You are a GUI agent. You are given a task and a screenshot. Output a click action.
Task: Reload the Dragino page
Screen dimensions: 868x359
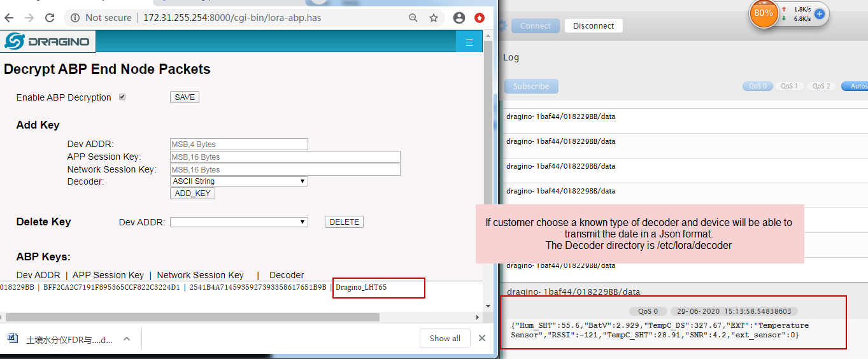(50, 18)
